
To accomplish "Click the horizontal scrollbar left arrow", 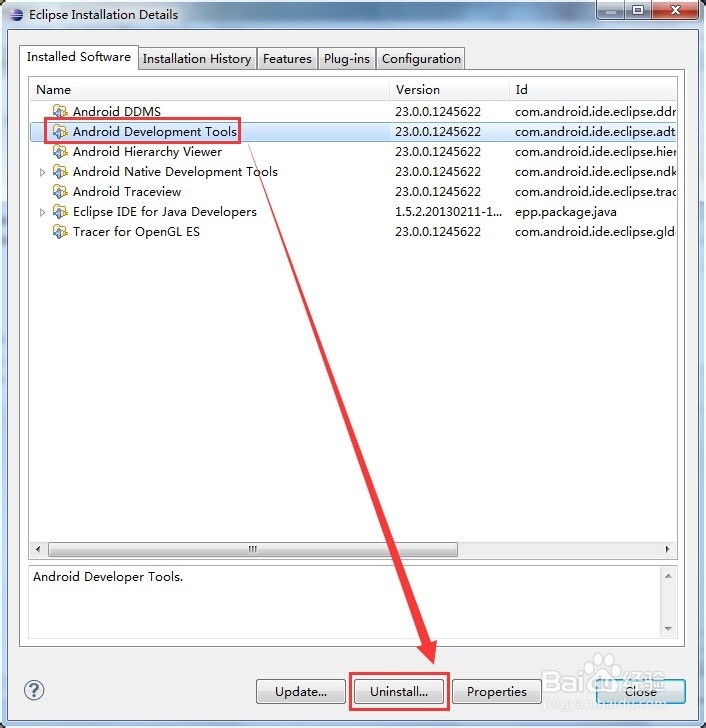I will [x=38, y=549].
